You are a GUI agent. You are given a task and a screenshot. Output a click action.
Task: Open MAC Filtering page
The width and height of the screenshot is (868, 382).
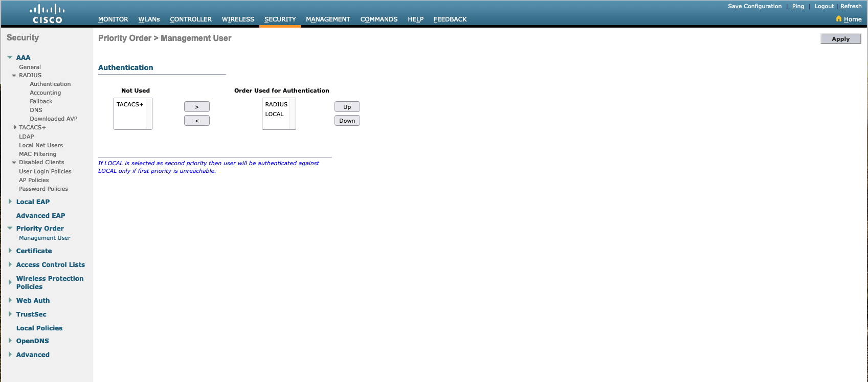click(37, 154)
